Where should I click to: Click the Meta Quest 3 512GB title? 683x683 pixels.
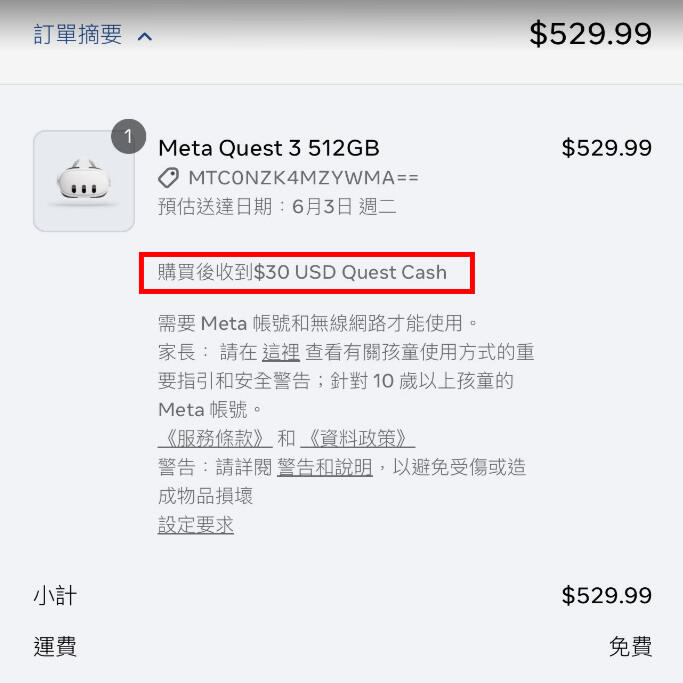pyautogui.click(x=269, y=148)
